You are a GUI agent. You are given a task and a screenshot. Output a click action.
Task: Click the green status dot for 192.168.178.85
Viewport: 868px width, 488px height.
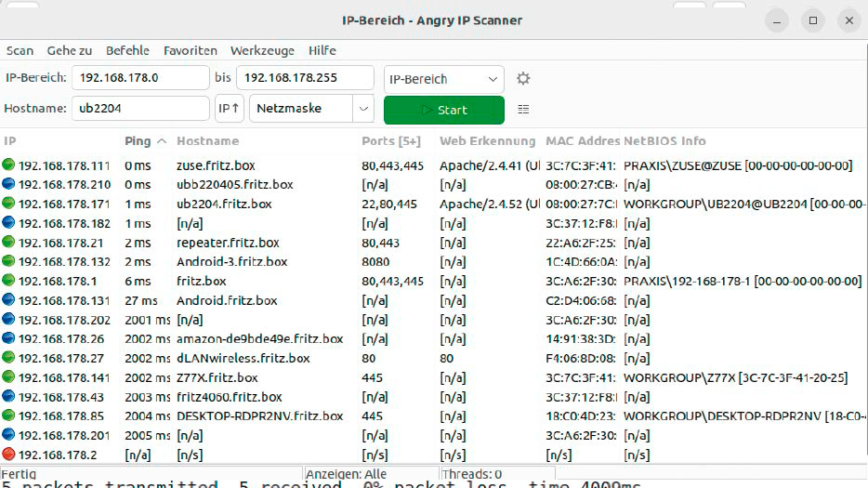8,415
